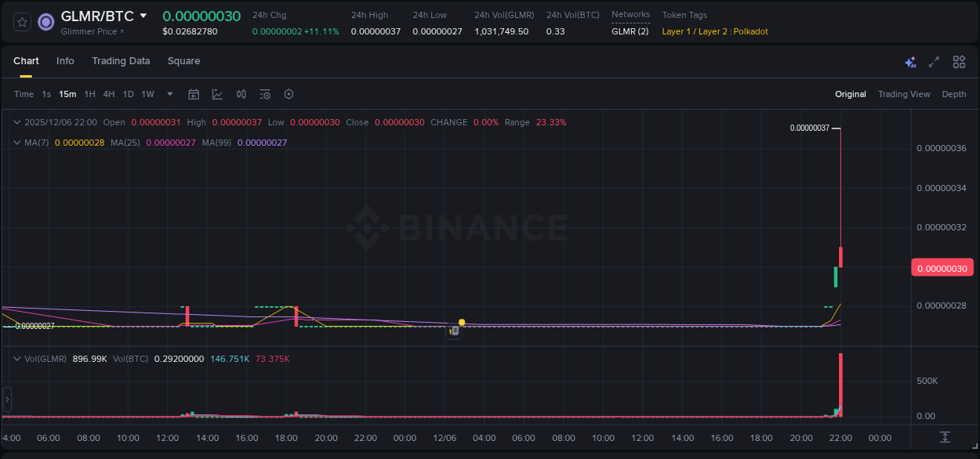Open the go-to-date calendar icon
Viewport: 980px width, 459px height.
pyautogui.click(x=194, y=94)
